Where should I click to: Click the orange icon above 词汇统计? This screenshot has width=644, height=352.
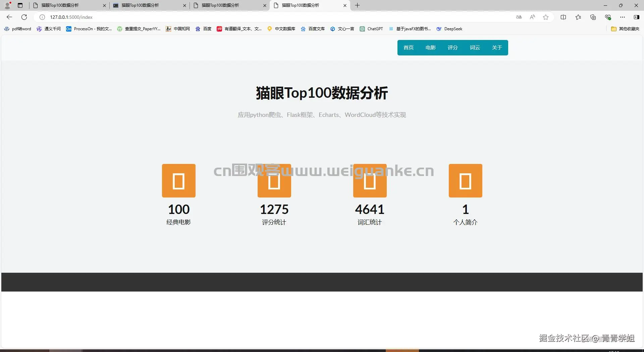370,181
